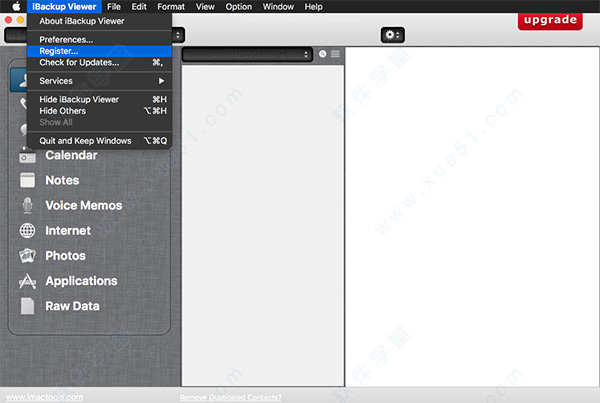Open the Format menu
Viewport: 600px width, 403px height.
point(171,7)
